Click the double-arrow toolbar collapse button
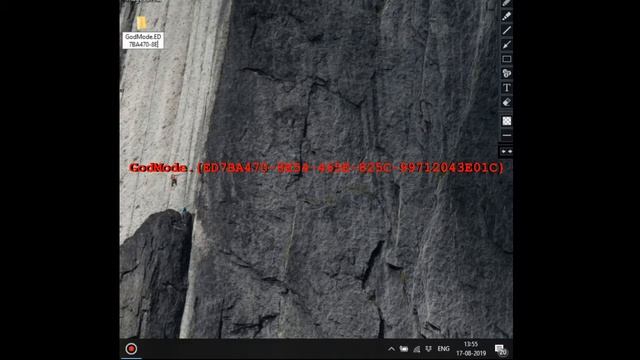This screenshot has width=640, height=360. 507,151
